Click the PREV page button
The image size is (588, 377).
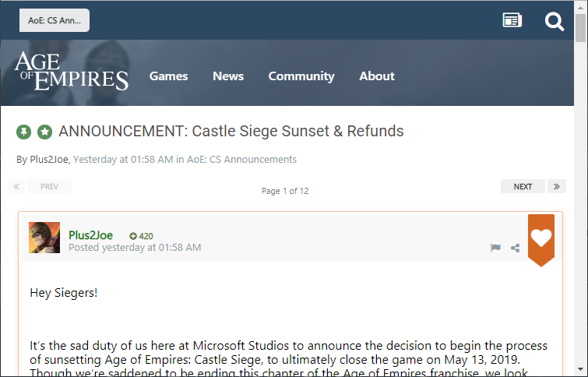pyautogui.click(x=49, y=186)
